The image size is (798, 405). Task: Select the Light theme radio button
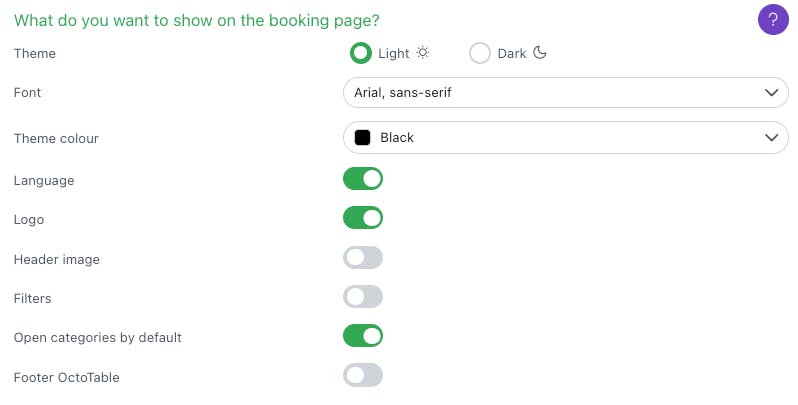pos(360,53)
